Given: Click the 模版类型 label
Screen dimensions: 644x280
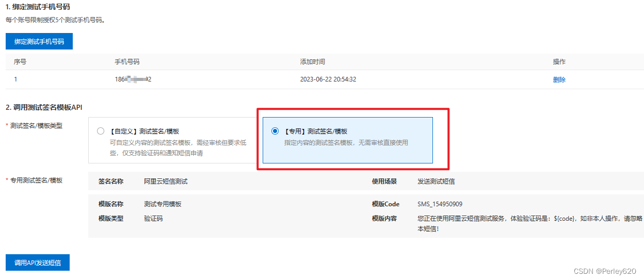Looking at the screenshot, I should (x=111, y=219).
